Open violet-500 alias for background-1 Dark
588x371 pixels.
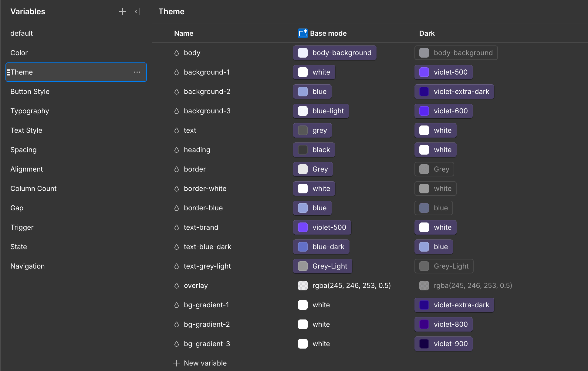[x=443, y=72]
